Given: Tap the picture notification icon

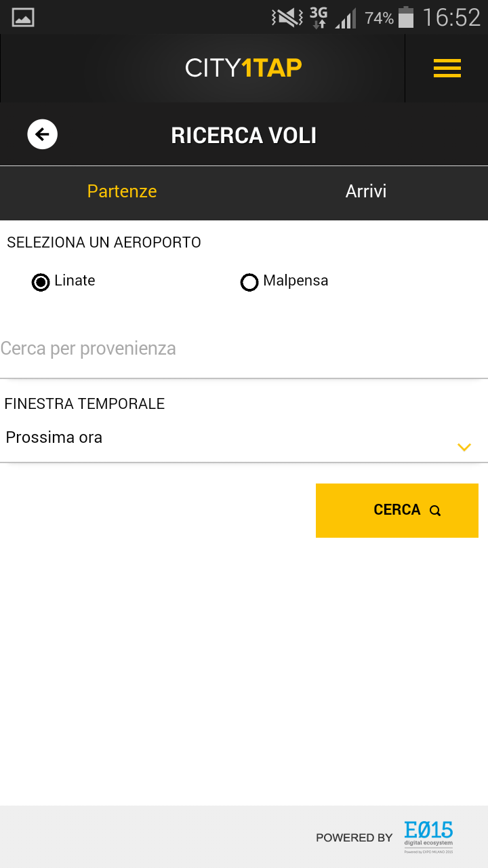Looking at the screenshot, I should (23, 18).
